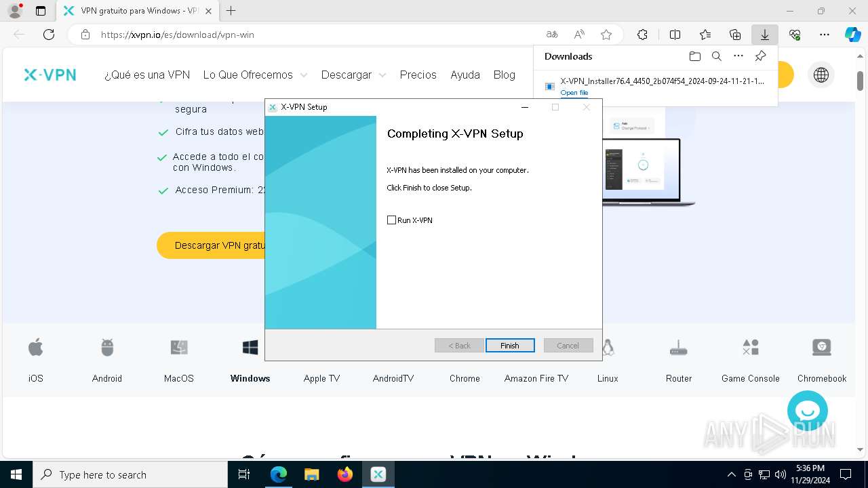Screen dimensions: 868x488
Task: Click the Apple TV label
Action: pos(321,378)
